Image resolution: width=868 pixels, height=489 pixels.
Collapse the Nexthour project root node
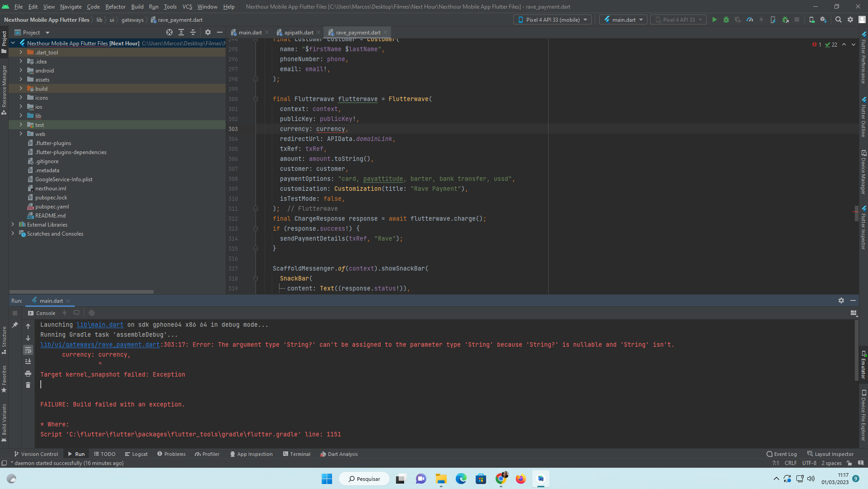[x=13, y=44]
